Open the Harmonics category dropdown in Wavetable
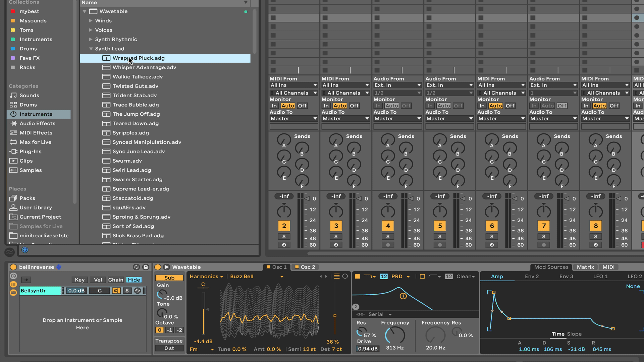Image resolution: width=644 pixels, height=362 pixels. pyautogui.click(x=206, y=277)
